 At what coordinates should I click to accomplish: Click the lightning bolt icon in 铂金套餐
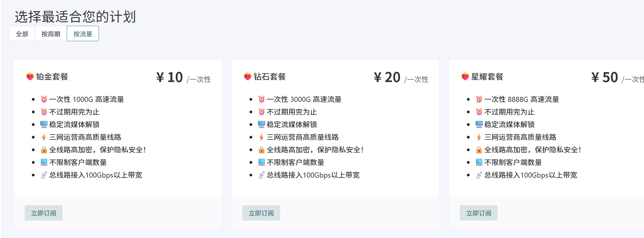tap(44, 137)
